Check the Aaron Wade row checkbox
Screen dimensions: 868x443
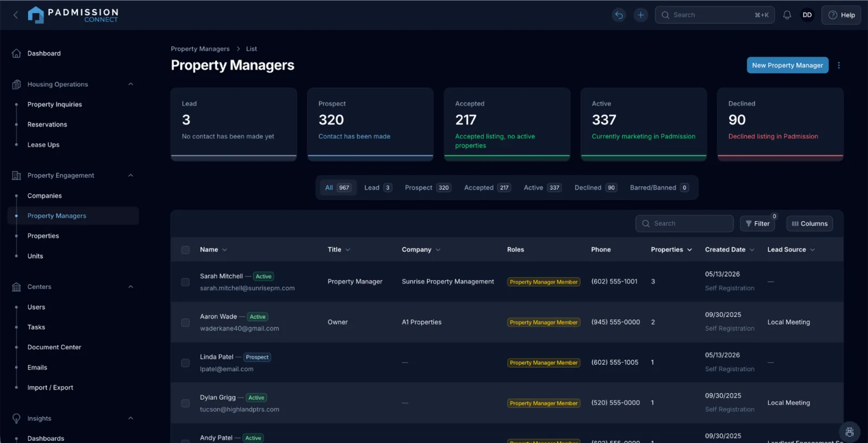[186, 323]
